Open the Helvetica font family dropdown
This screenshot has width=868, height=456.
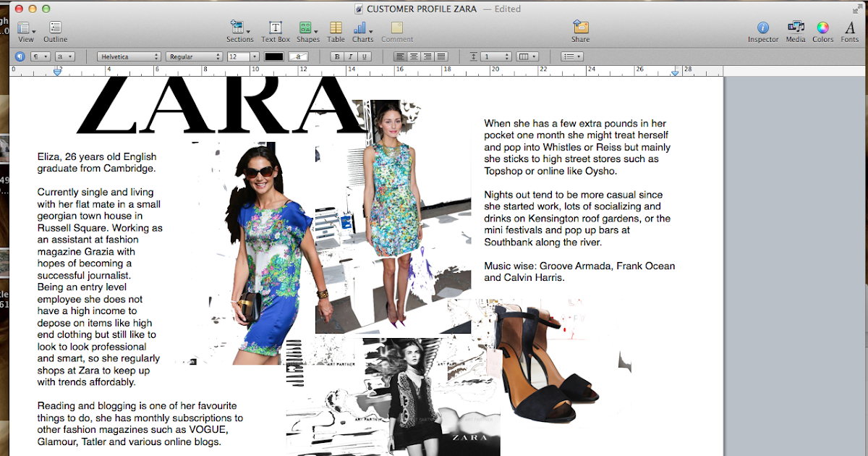tap(129, 56)
